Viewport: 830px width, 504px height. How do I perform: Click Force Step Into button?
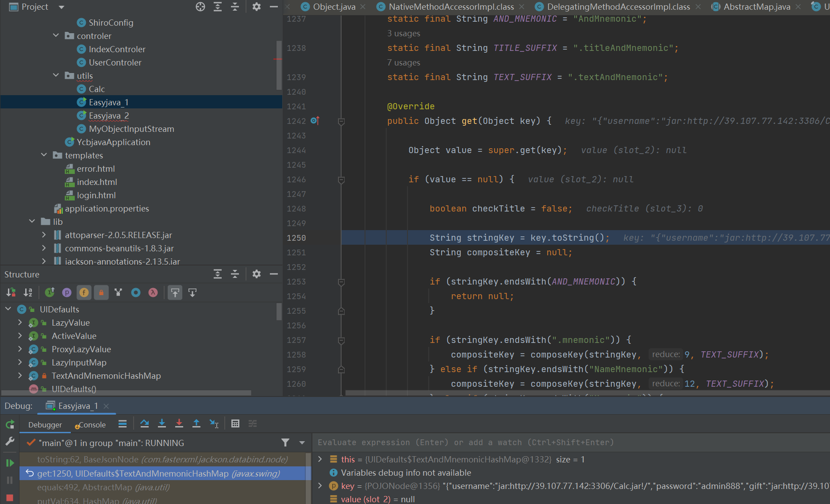tap(179, 424)
